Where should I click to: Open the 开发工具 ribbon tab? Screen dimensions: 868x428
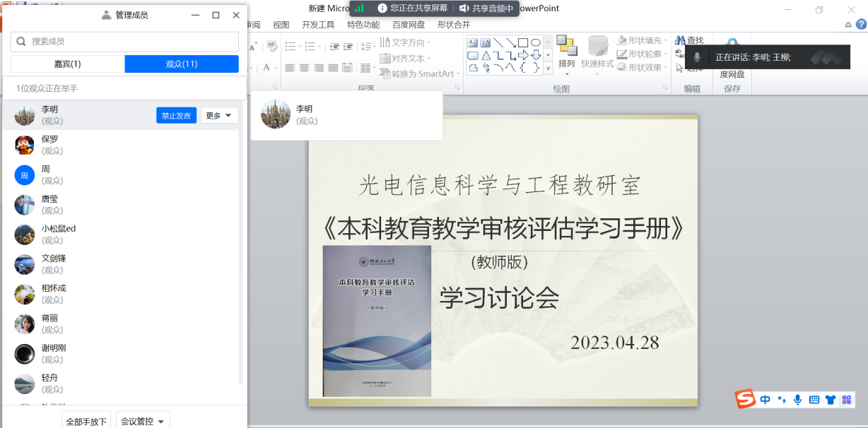[318, 25]
